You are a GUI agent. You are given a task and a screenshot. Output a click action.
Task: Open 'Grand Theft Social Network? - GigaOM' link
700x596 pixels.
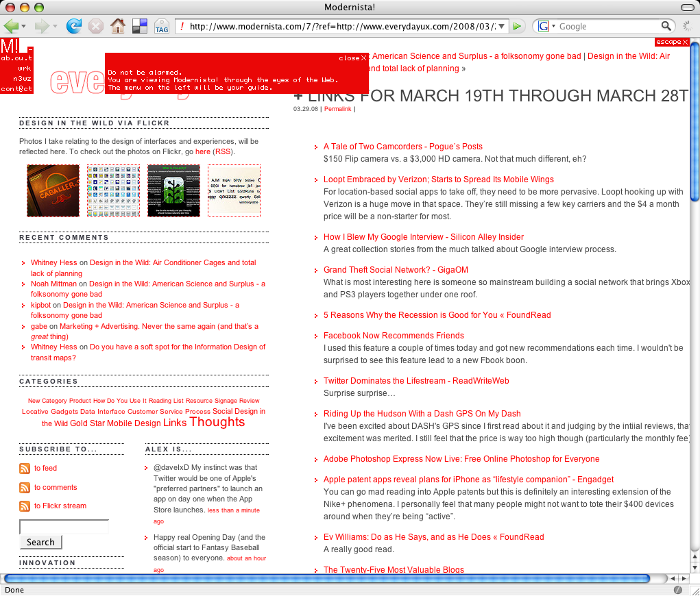tap(396, 270)
